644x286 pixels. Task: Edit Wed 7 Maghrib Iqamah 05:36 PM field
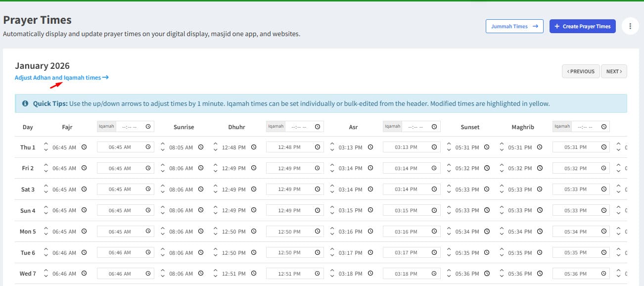point(581,274)
